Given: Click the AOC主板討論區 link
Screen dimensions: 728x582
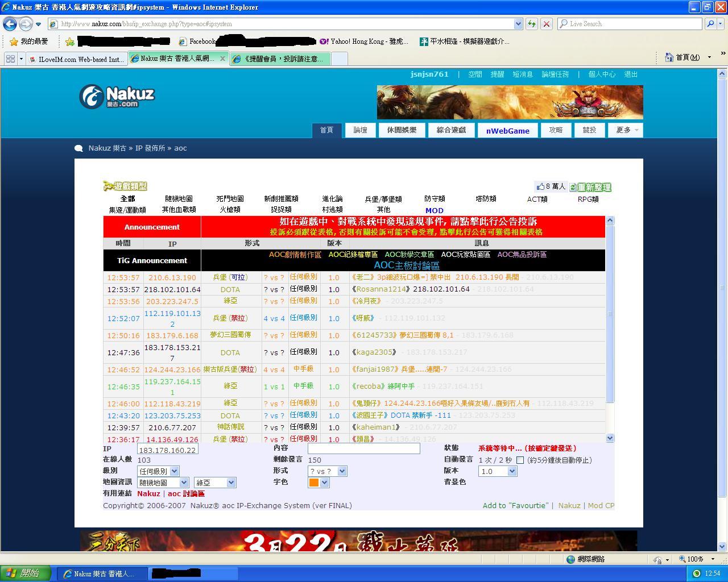Looking at the screenshot, I should pos(406,265).
